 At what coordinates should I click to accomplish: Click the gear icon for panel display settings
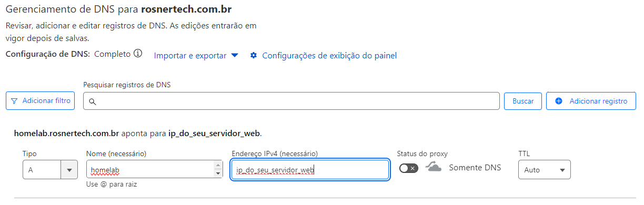tap(254, 56)
